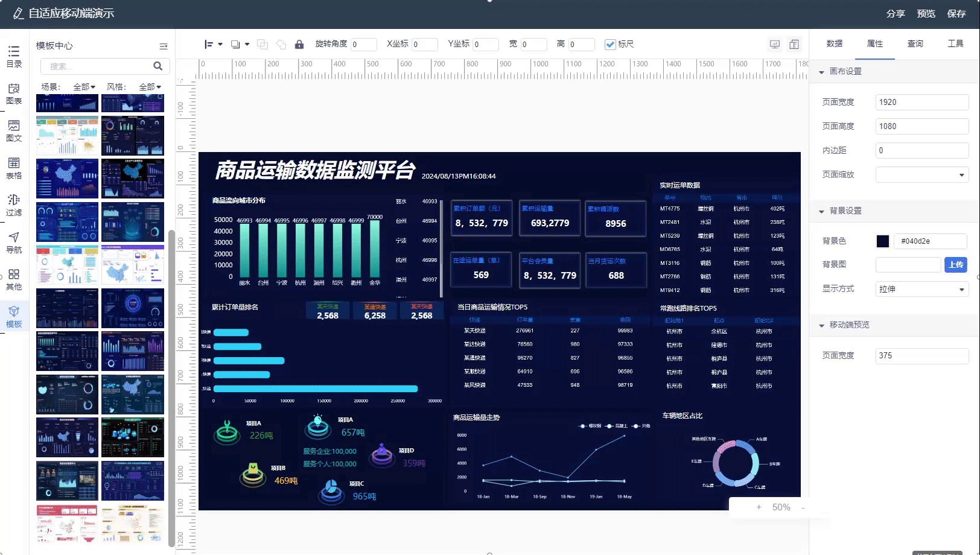Viewport: 980px width, 555px height.
Task: Click the 高 height input field
Action: click(x=582, y=44)
